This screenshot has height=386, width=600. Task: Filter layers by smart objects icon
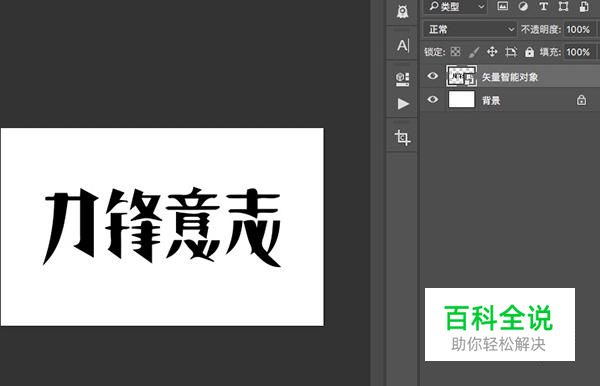click(x=584, y=7)
